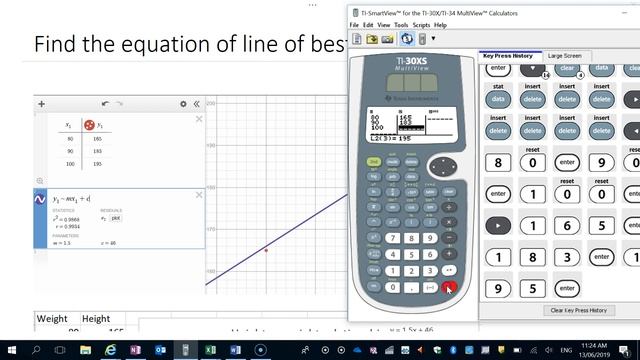Click the 2 key on the calculator keypad
The image size is (640, 360).
pos(411,271)
